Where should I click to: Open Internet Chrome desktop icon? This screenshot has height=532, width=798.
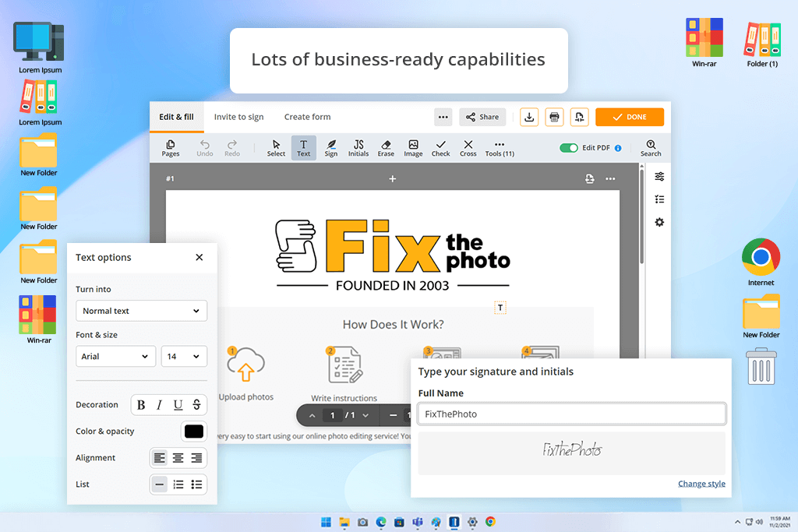point(761,262)
